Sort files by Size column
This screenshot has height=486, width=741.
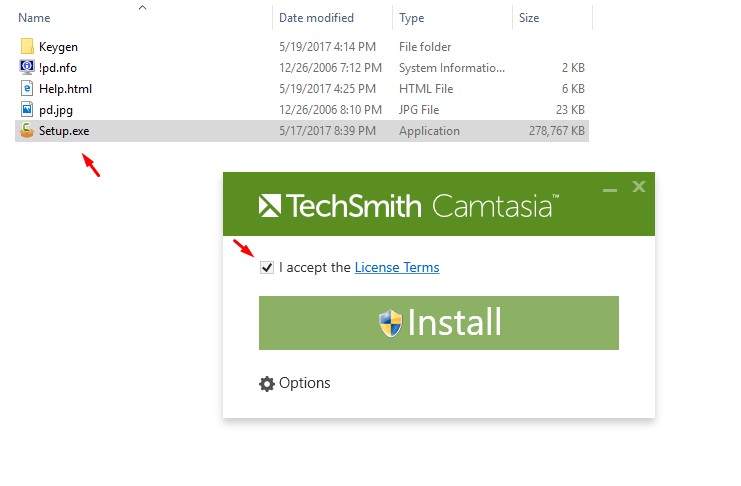(x=529, y=18)
